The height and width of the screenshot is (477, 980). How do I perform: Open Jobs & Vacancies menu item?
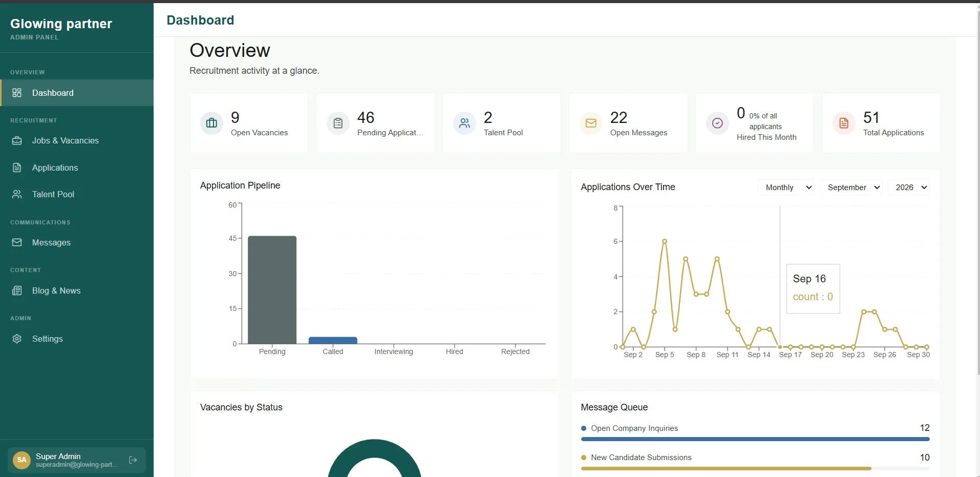77,140
